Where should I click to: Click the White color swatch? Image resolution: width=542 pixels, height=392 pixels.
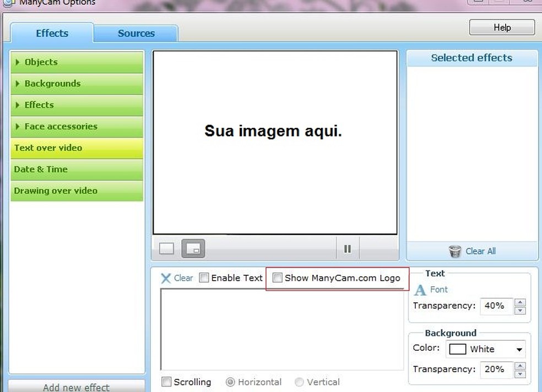[x=457, y=349]
